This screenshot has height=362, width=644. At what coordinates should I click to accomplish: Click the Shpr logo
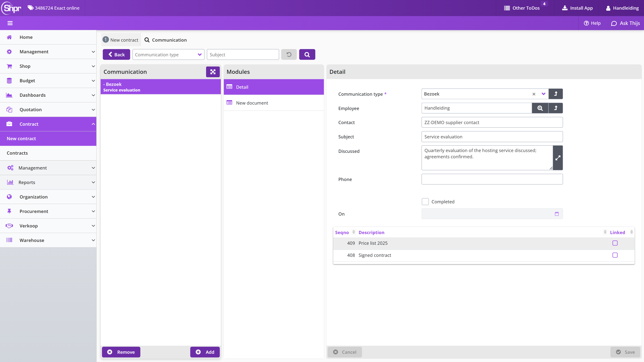(11, 8)
